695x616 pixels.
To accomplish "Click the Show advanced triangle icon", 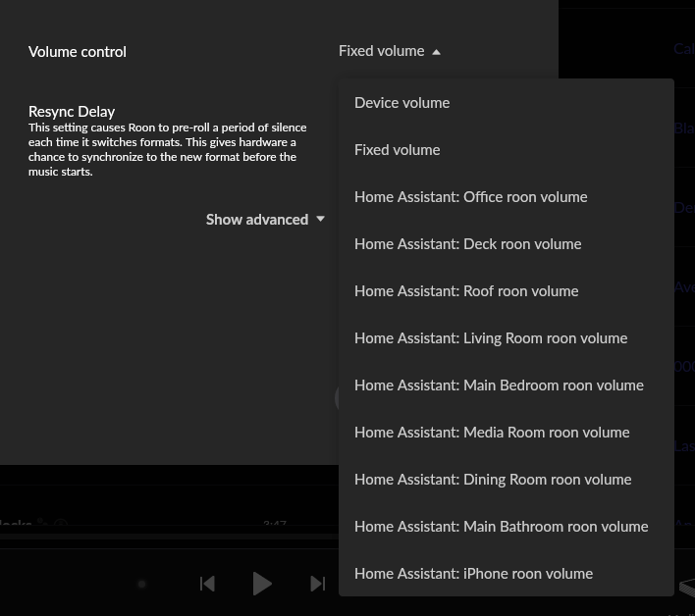I will [x=320, y=220].
